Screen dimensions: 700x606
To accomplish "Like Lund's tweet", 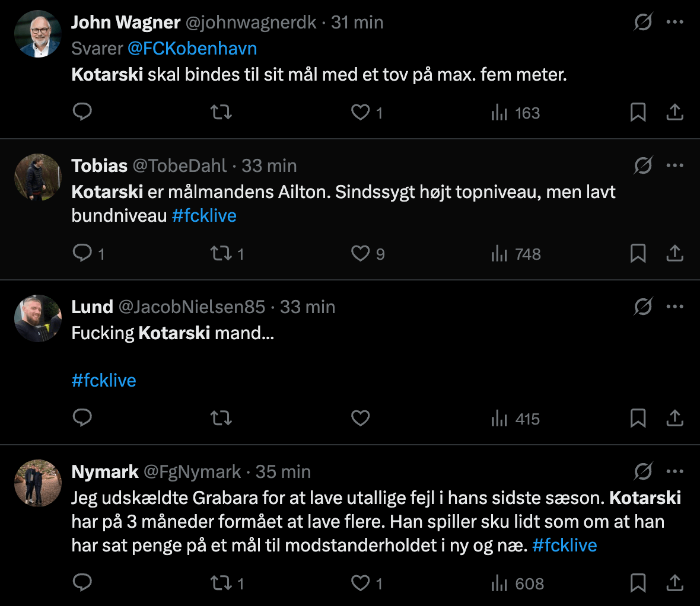I will point(361,419).
